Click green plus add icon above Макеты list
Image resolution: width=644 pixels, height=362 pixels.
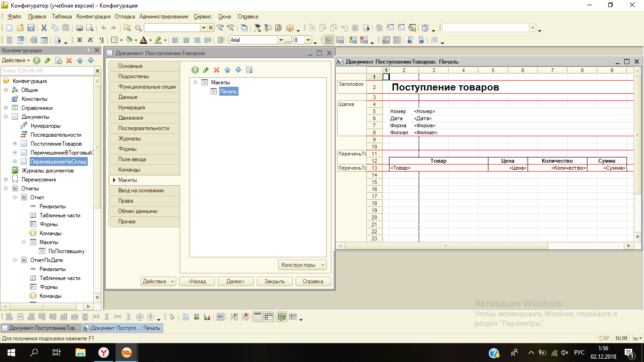[195, 70]
